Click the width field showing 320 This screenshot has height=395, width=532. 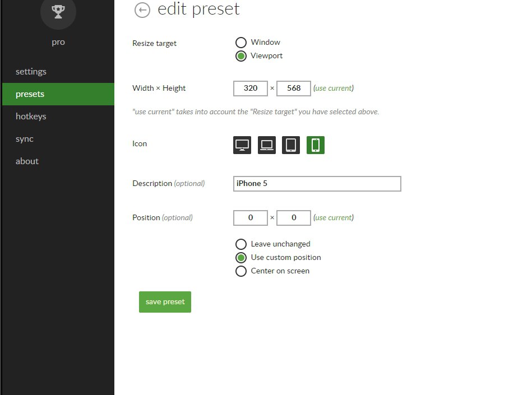click(251, 88)
